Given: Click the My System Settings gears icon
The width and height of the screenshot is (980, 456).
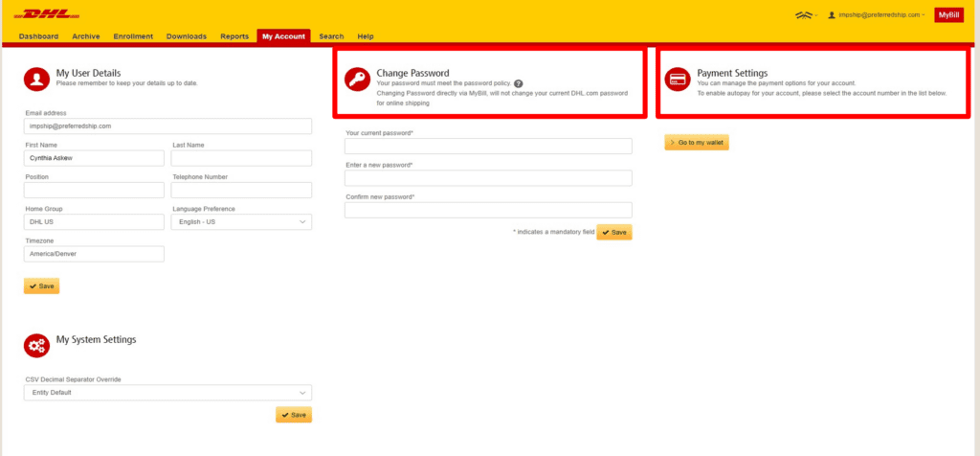Looking at the screenshot, I should (36, 345).
